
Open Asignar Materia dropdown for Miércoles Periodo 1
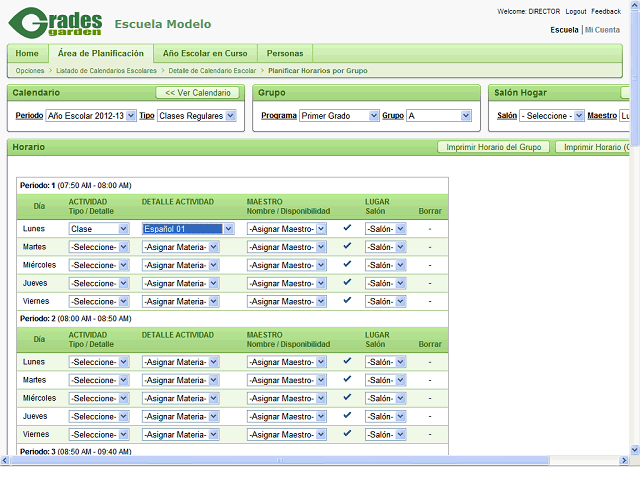tap(180, 265)
